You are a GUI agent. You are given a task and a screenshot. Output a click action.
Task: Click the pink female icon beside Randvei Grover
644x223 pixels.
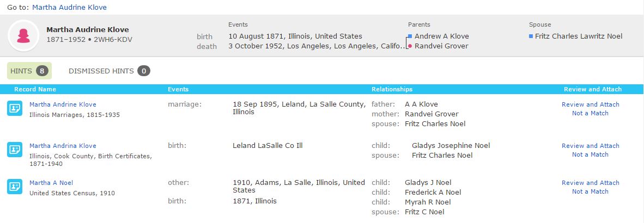click(x=410, y=46)
